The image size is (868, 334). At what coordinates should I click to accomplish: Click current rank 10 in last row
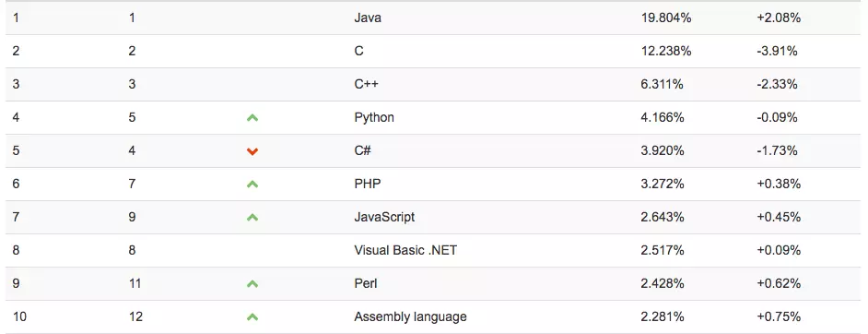click(x=19, y=316)
